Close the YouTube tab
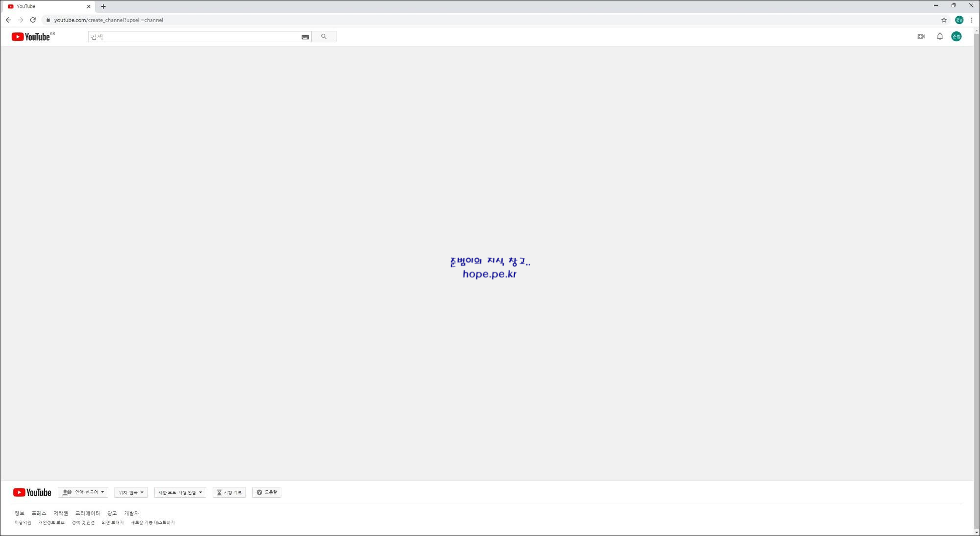Image resolution: width=980 pixels, height=536 pixels. coord(89,7)
